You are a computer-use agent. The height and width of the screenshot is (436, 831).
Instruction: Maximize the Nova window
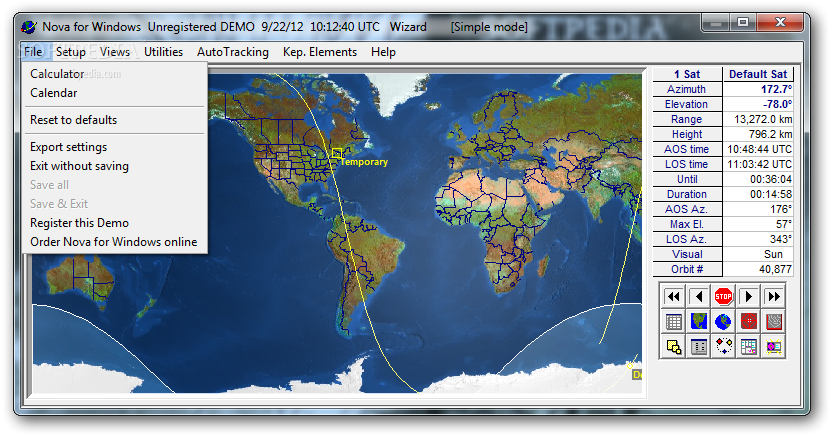click(x=743, y=22)
